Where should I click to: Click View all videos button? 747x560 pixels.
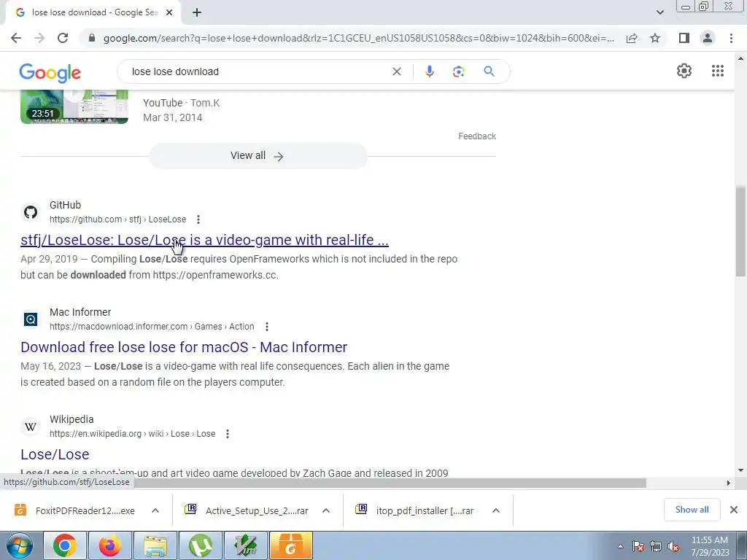point(258,156)
